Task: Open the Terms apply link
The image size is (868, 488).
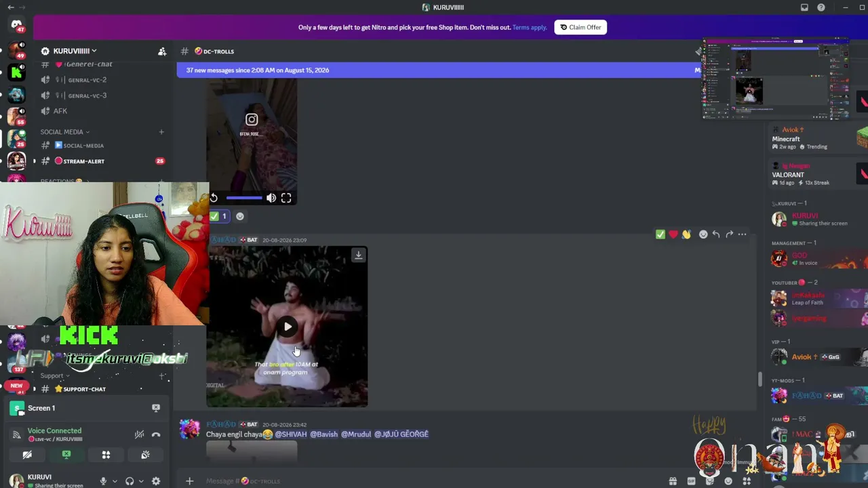Action: (x=530, y=27)
